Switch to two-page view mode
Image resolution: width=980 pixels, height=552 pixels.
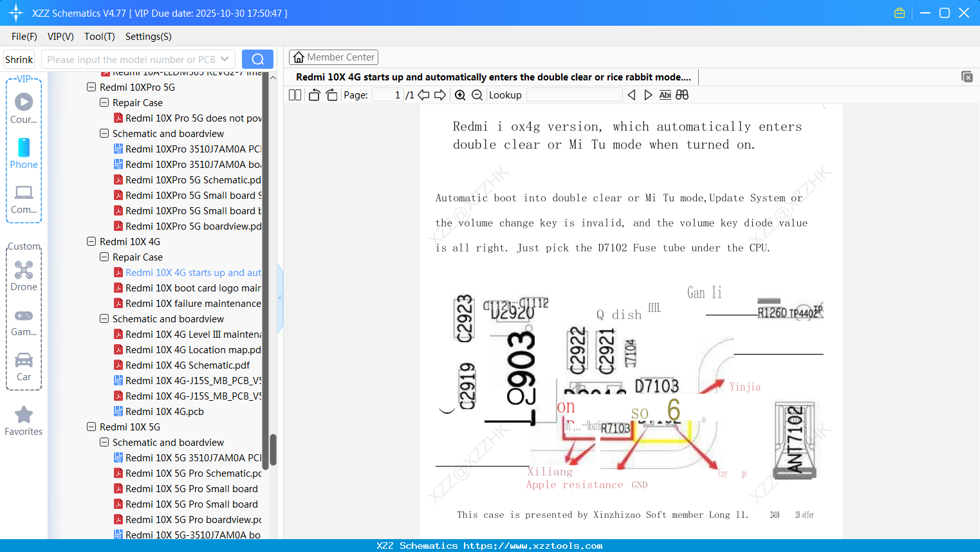tap(294, 95)
